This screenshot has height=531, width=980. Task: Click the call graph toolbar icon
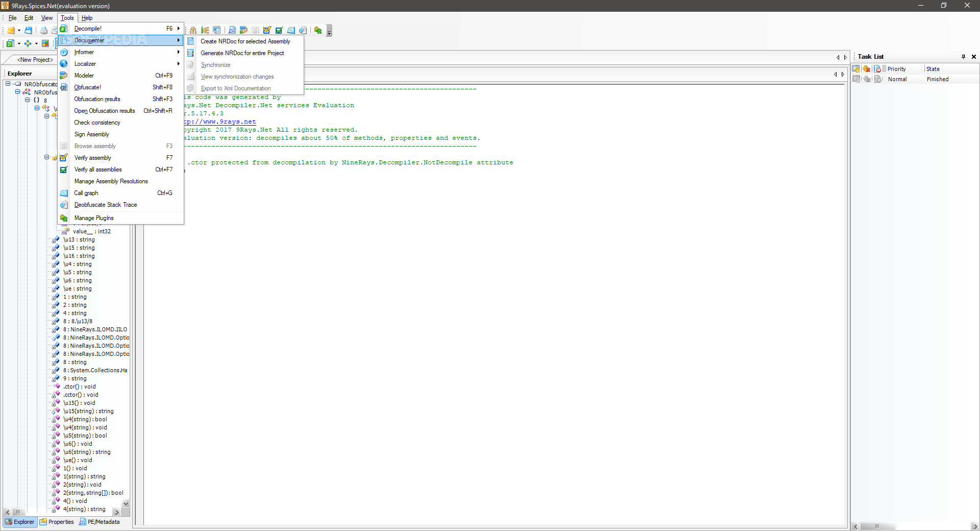291,31
